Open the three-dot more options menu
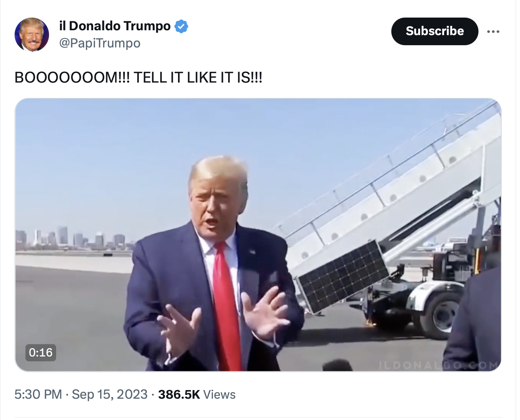 pyautogui.click(x=493, y=31)
